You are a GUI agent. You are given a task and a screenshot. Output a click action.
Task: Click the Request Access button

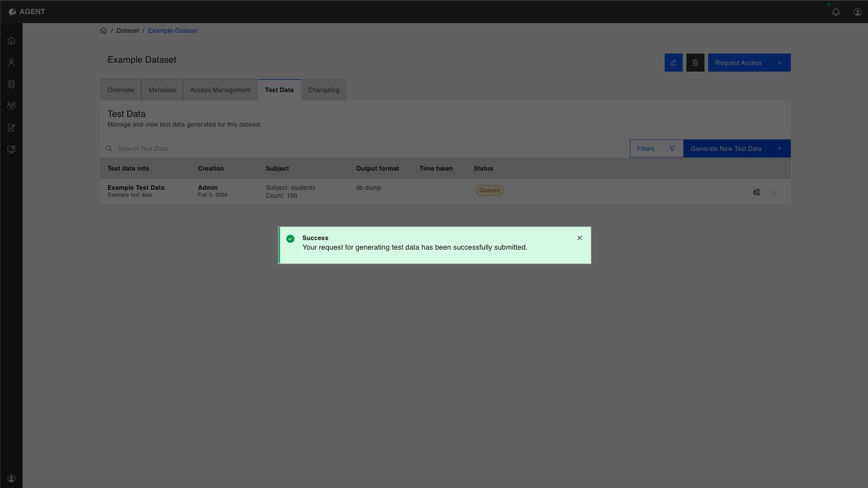click(749, 63)
